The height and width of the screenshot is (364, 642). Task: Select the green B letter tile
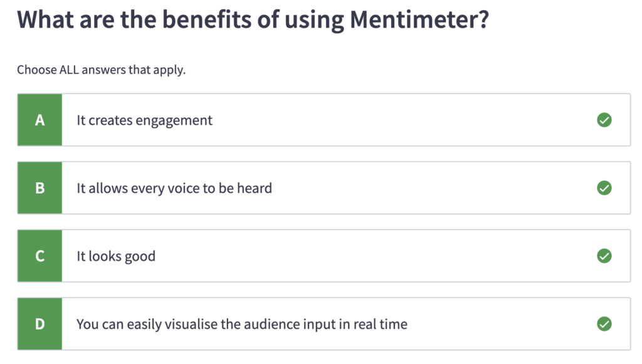pos(39,188)
